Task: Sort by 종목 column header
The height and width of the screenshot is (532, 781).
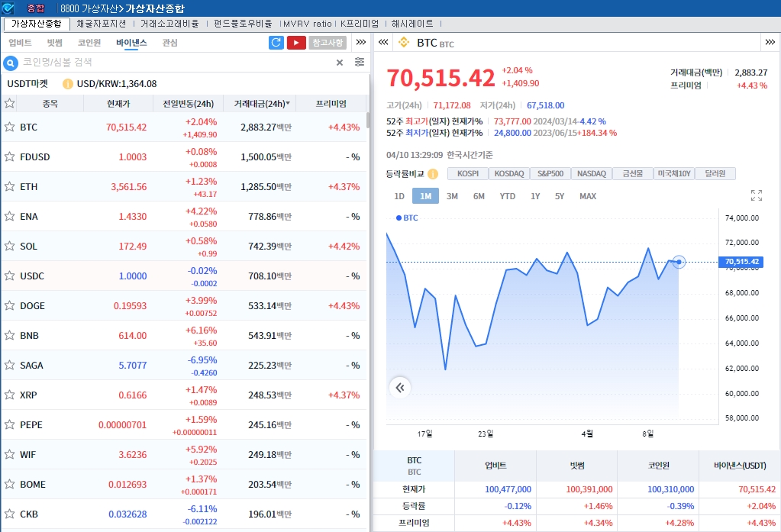Action: (50, 104)
